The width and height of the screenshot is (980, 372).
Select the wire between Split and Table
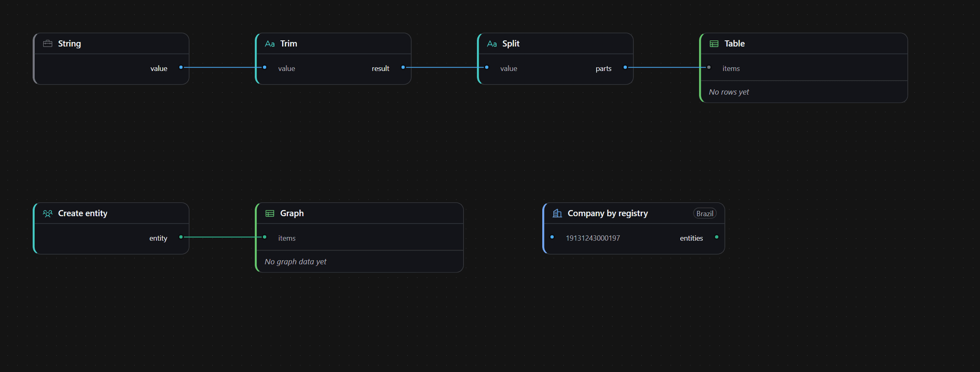667,67
